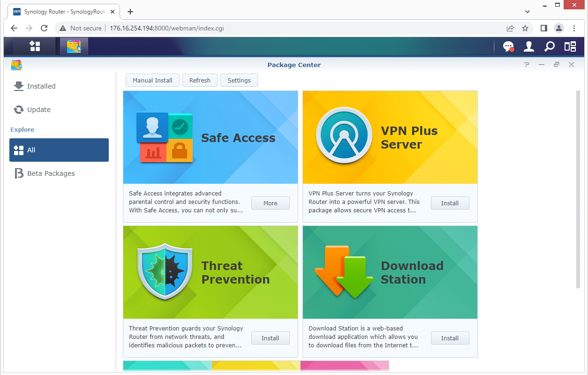This screenshot has width=588, height=375.
Task: Open a new browser tab
Action: (130, 12)
